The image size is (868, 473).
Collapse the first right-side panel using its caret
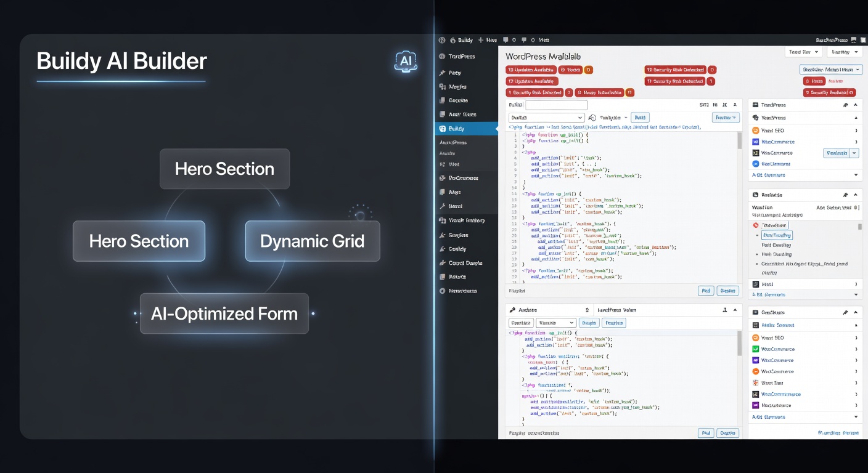[856, 105]
